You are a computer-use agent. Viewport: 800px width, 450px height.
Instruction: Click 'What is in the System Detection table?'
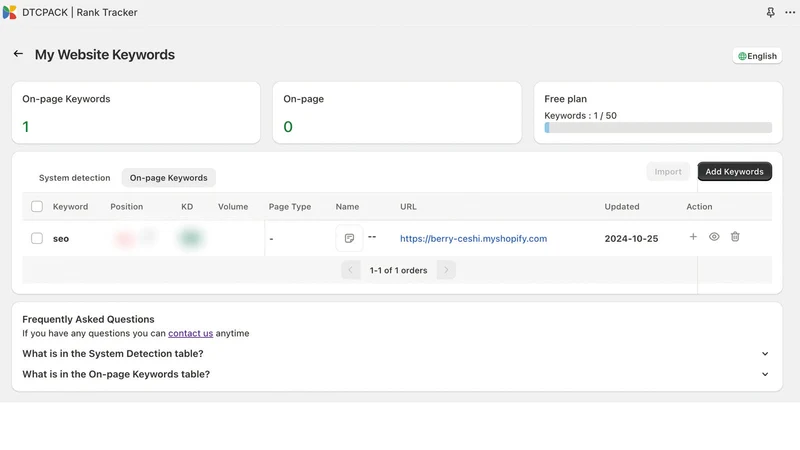coord(113,354)
